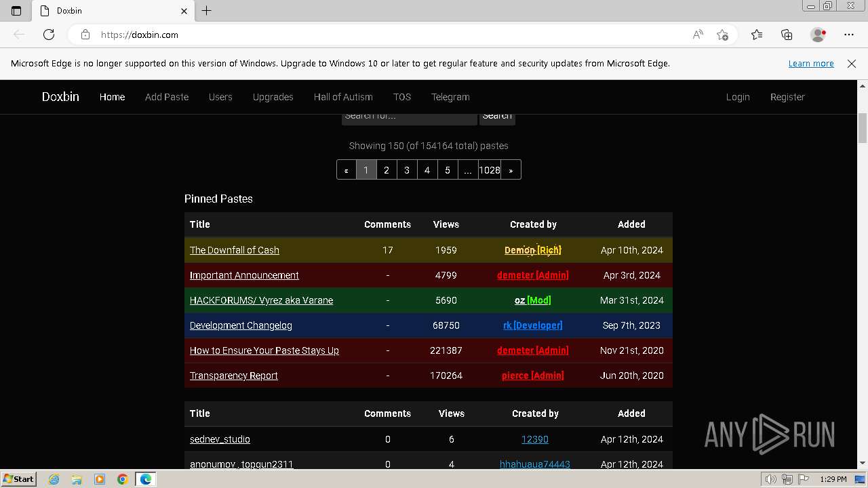Click the address bar URL doxbin.com

click(140, 35)
